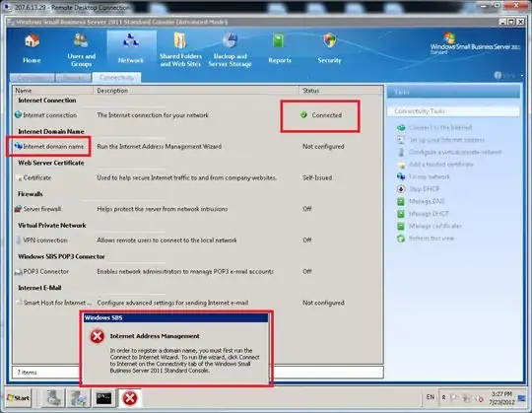The height and width of the screenshot is (413, 532).
Task: Click Configure a virtual private network
Action: point(455,152)
